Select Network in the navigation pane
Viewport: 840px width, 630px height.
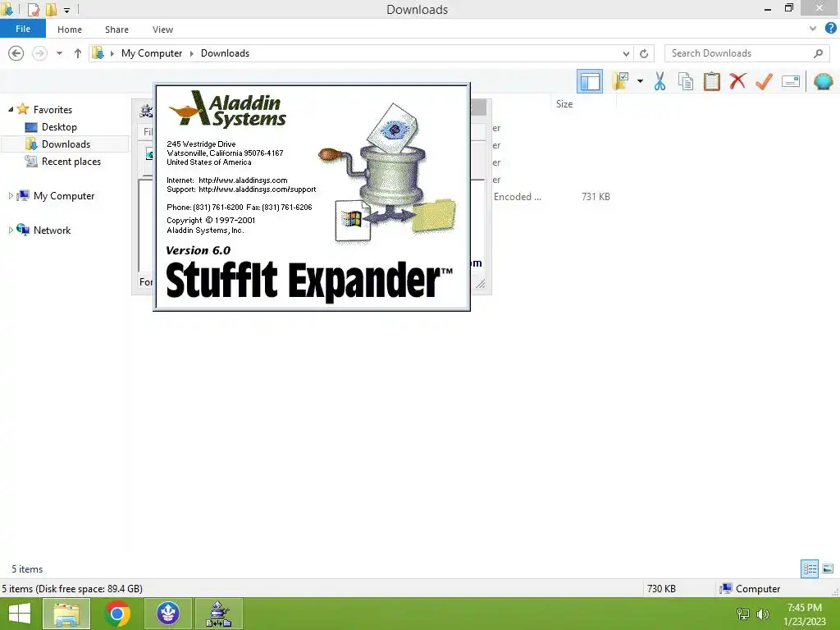click(52, 231)
